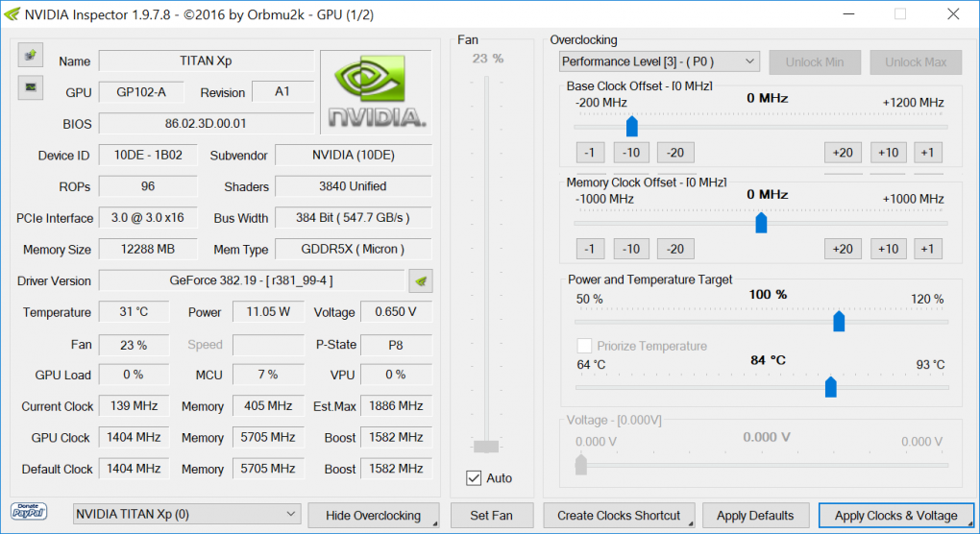Image resolution: width=980 pixels, height=534 pixels.
Task: Click the Memory Clock Offset slider handle
Action: (x=761, y=223)
